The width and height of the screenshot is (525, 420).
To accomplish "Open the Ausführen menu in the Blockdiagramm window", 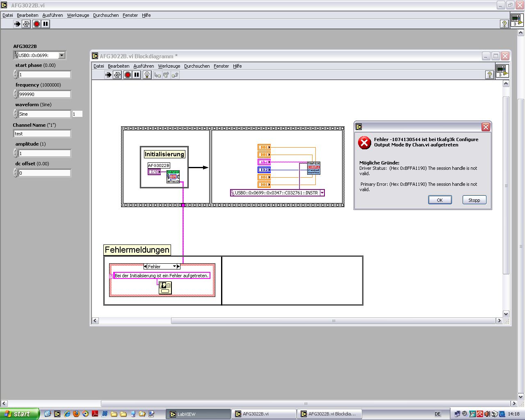I will tap(144, 66).
